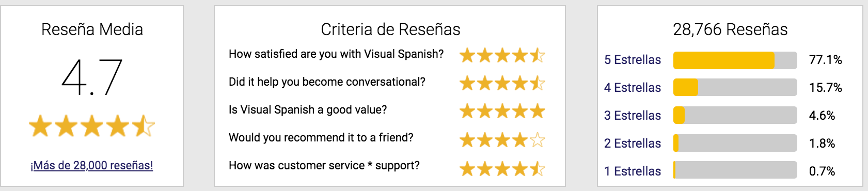Click the 1.8% two-star progress bar
Viewport: 868px width, 191px height.
(x=735, y=143)
